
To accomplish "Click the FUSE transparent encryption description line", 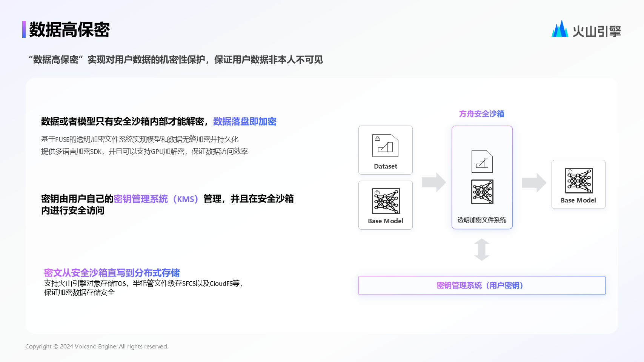I will [x=140, y=139].
